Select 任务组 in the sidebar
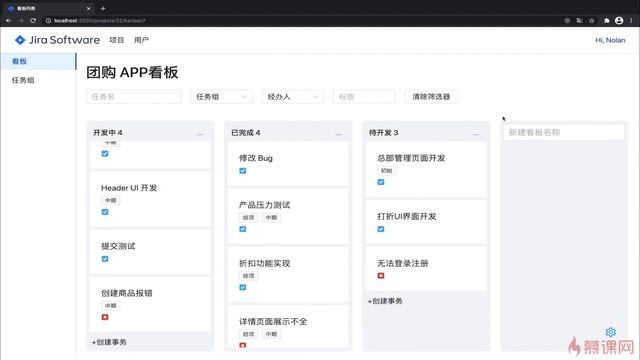This screenshot has width=640, height=360. click(x=38, y=80)
